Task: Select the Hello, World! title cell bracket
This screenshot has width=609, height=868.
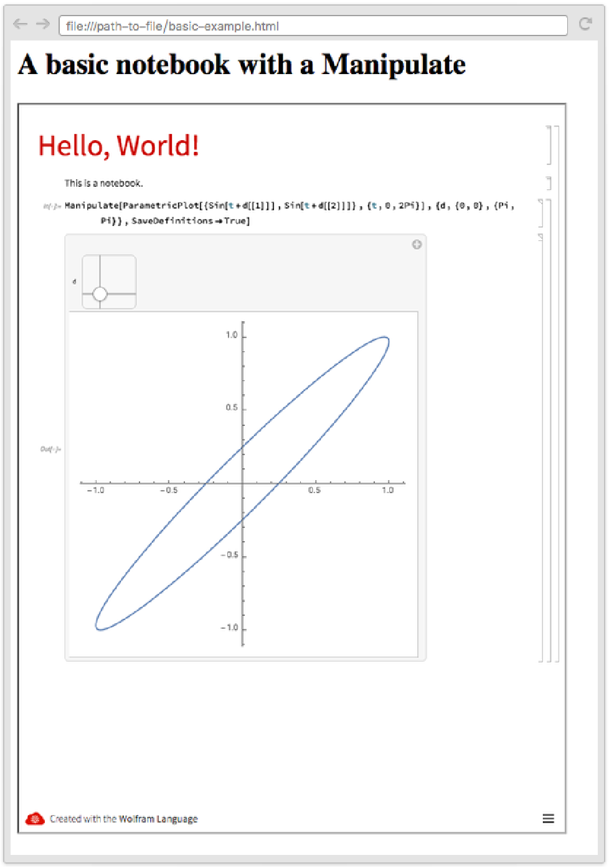Action: [549, 145]
